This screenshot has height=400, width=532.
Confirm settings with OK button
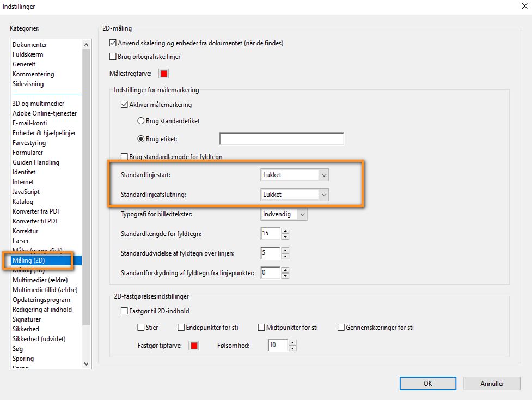pyautogui.click(x=427, y=383)
